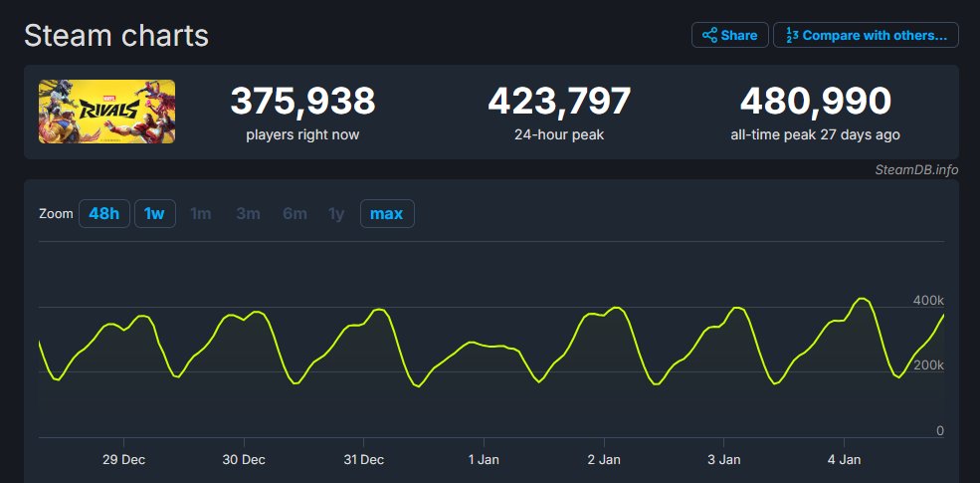980x483 pixels.
Task: Click the players right now label
Action: pos(302,134)
